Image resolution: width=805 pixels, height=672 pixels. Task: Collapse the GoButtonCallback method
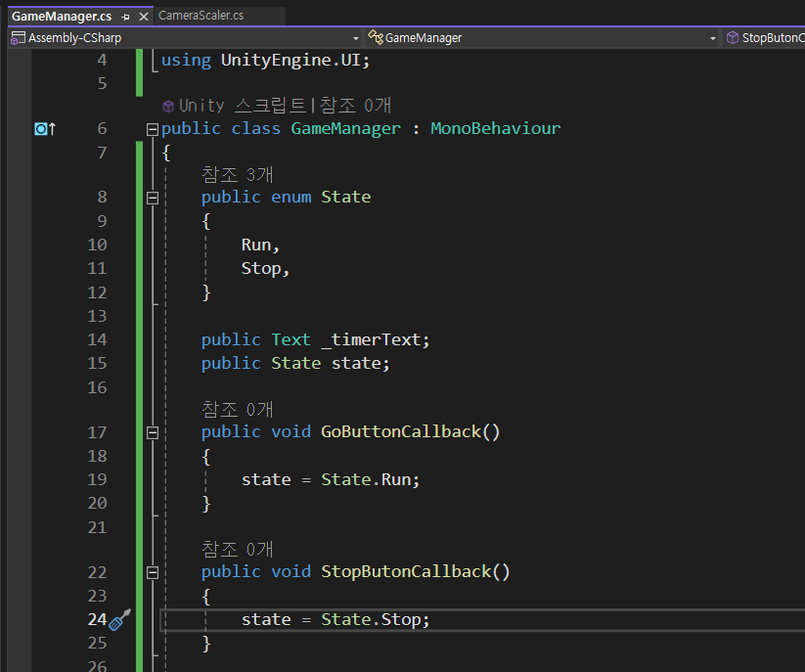point(152,432)
